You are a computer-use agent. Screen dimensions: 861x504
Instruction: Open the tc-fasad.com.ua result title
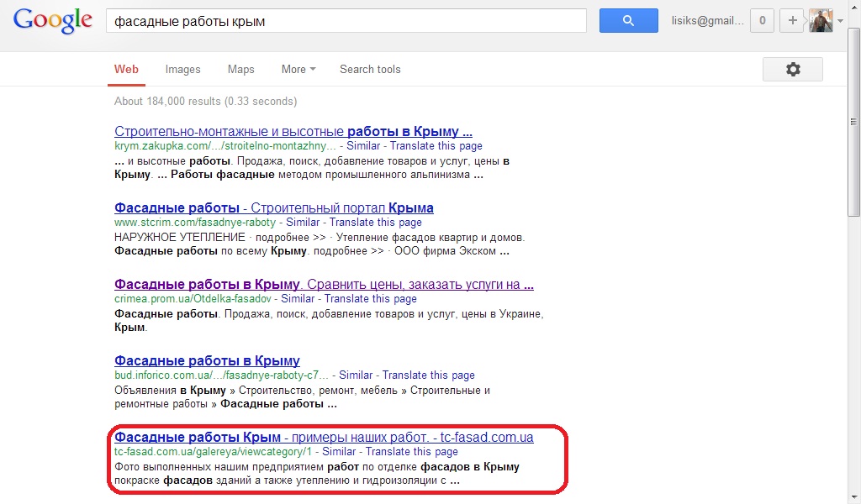(324, 437)
